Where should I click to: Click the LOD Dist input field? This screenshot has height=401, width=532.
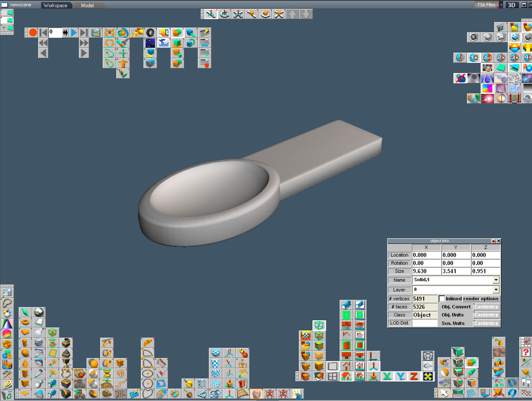tap(425, 323)
